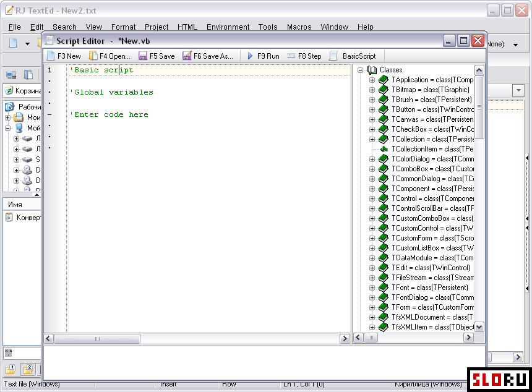Open the Search menu

64,27
